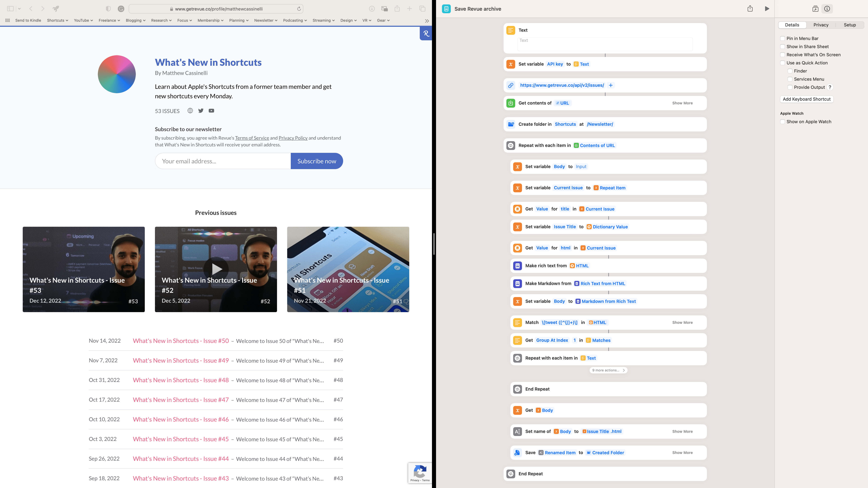This screenshot has height=488, width=868.
Task: Open Send to Kindle bookmark
Action: (x=28, y=21)
